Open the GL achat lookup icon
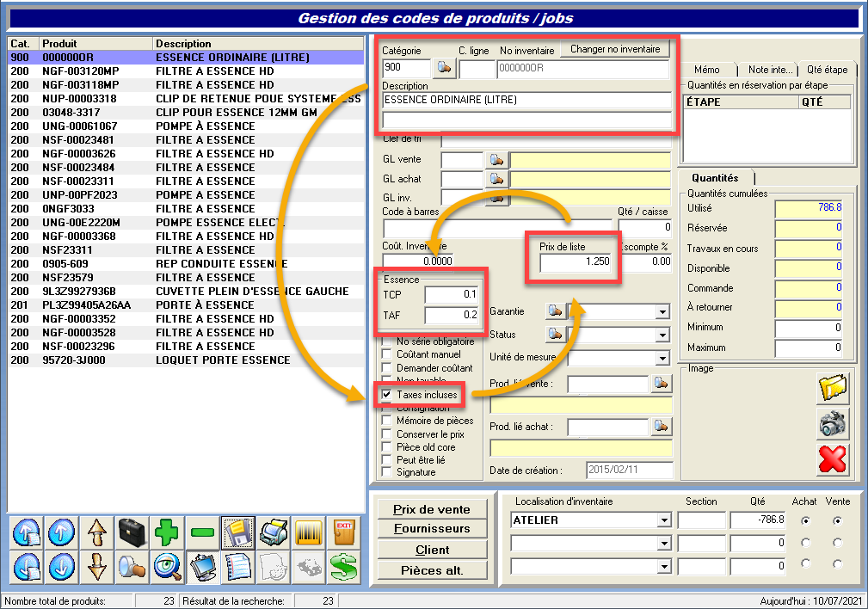Viewport: 868px width, 609px height. [x=496, y=180]
